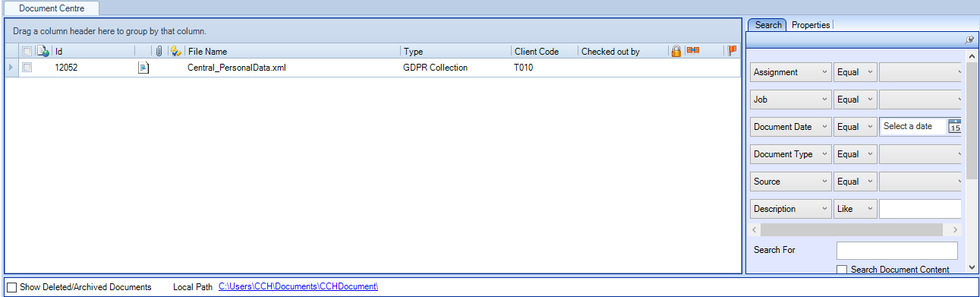Sort by the Id column header

(x=93, y=52)
